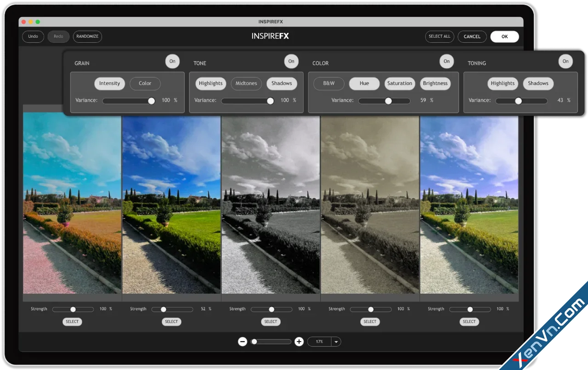
Task: Click the cyan sky preview thumbnail
Action: [x=72, y=202]
